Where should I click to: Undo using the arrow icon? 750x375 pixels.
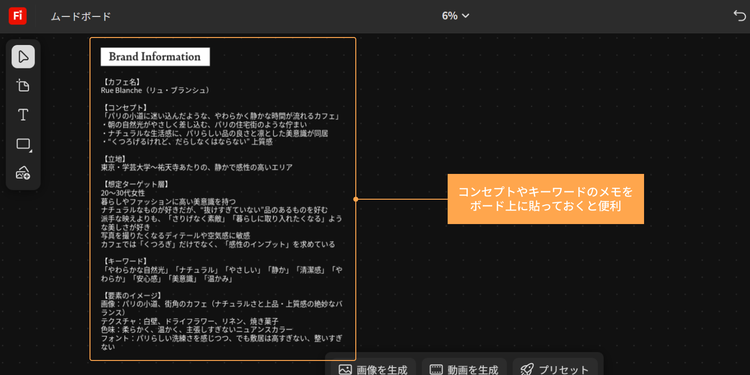point(739,16)
